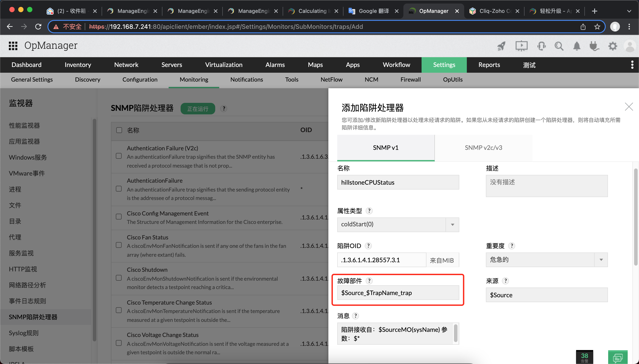
Task: Go to the Discovery settings tab
Action: 88,80
